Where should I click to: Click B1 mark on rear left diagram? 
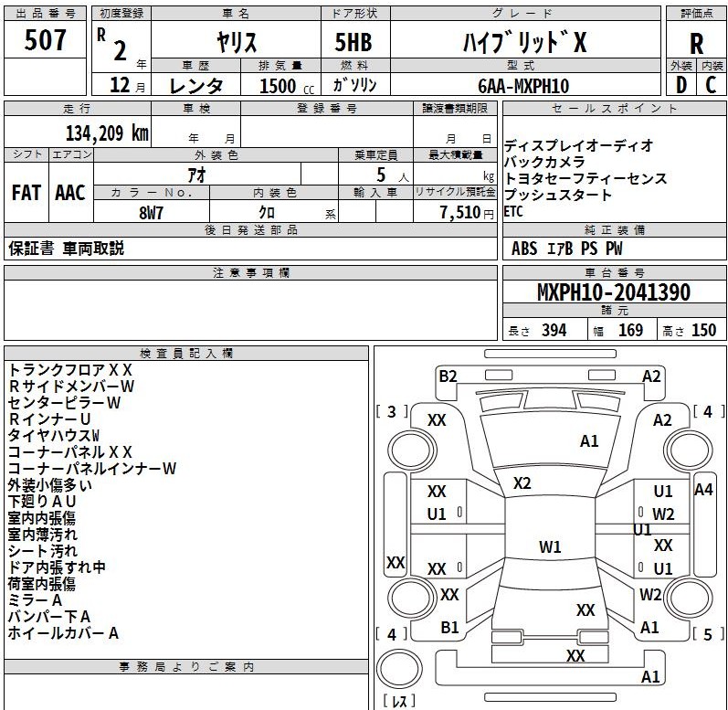(x=449, y=628)
